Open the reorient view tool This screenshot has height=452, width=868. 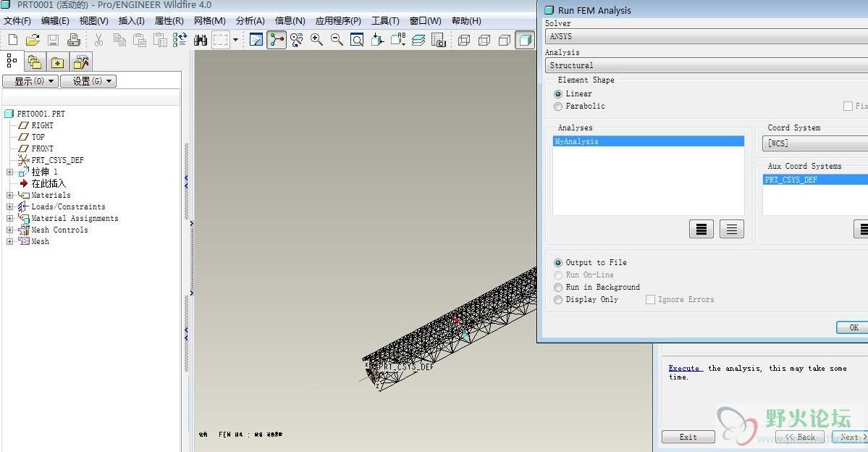[378, 40]
